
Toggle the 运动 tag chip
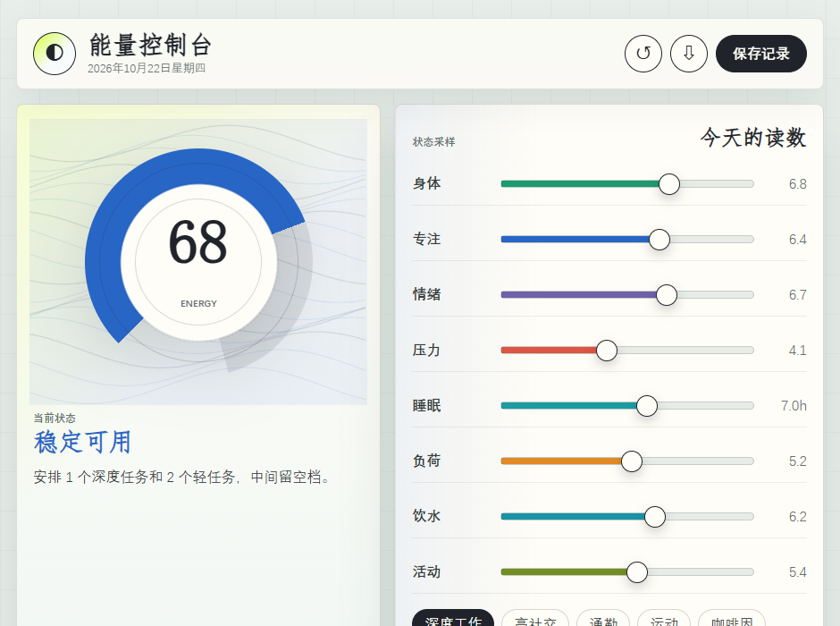coord(664,619)
